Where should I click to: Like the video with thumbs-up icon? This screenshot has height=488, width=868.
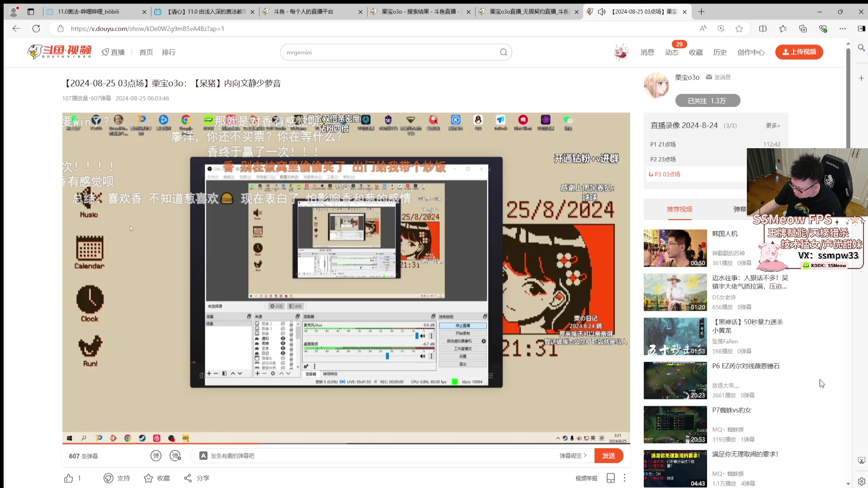point(69,478)
